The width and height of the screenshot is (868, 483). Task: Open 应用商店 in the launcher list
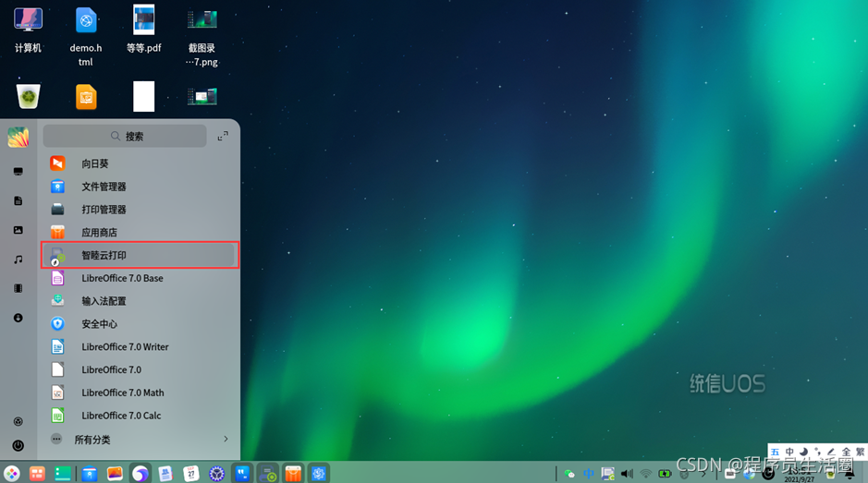(140, 233)
